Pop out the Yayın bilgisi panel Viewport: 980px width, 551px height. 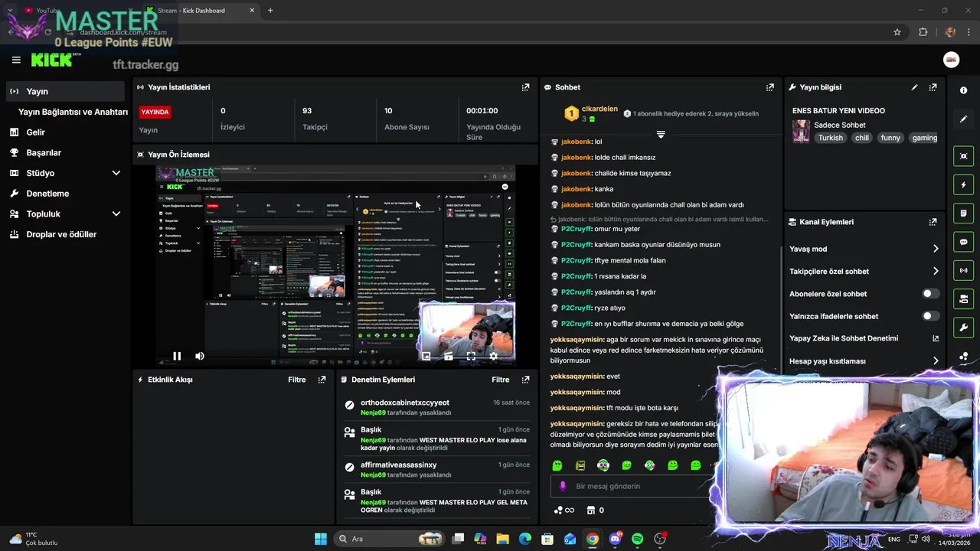(x=933, y=87)
